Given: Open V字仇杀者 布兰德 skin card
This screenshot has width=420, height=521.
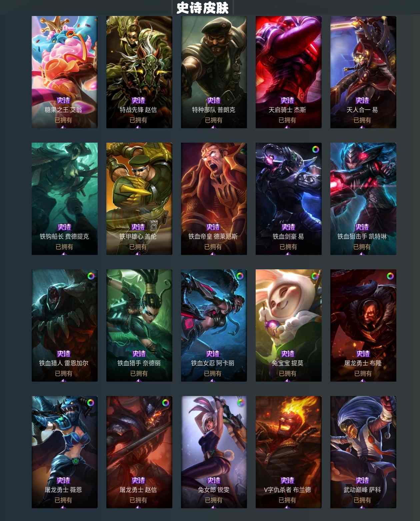Looking at the screenshot, I should (289, 452).
